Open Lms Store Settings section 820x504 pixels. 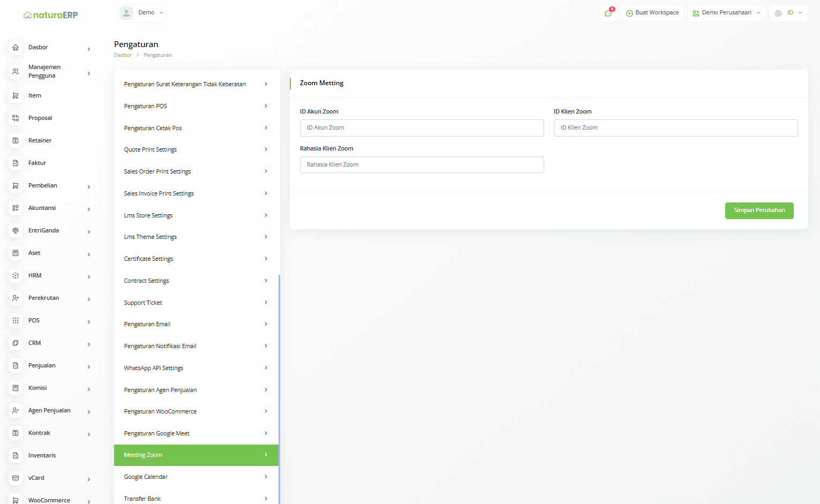(x=196, y=215)
